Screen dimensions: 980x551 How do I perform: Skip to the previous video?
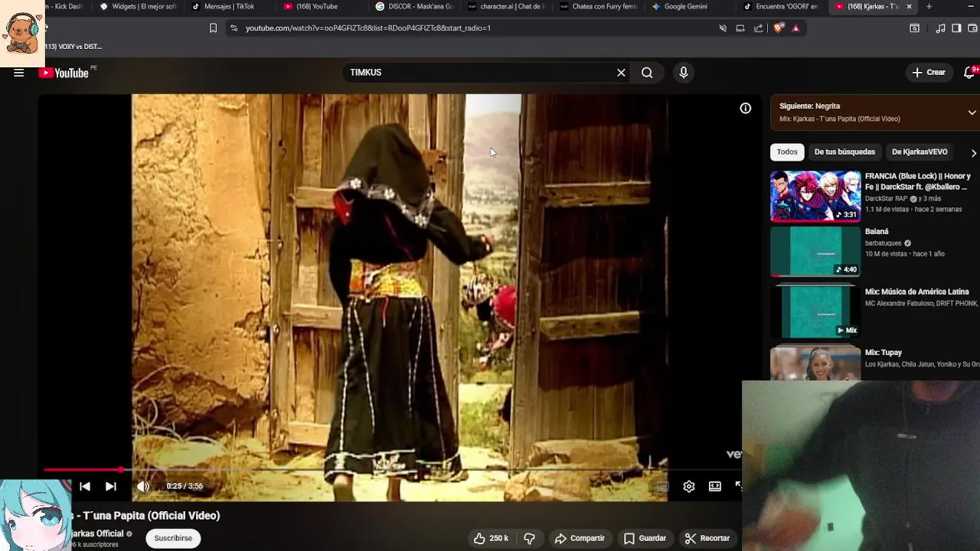pyautogui.click(x=85, y=487)
